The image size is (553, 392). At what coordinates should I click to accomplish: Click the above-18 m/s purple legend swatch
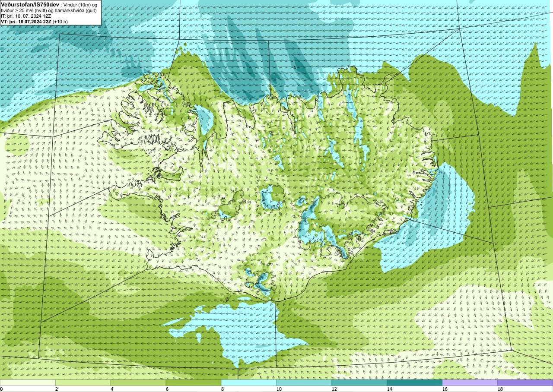pyautogui.click(x=525, y=383)
